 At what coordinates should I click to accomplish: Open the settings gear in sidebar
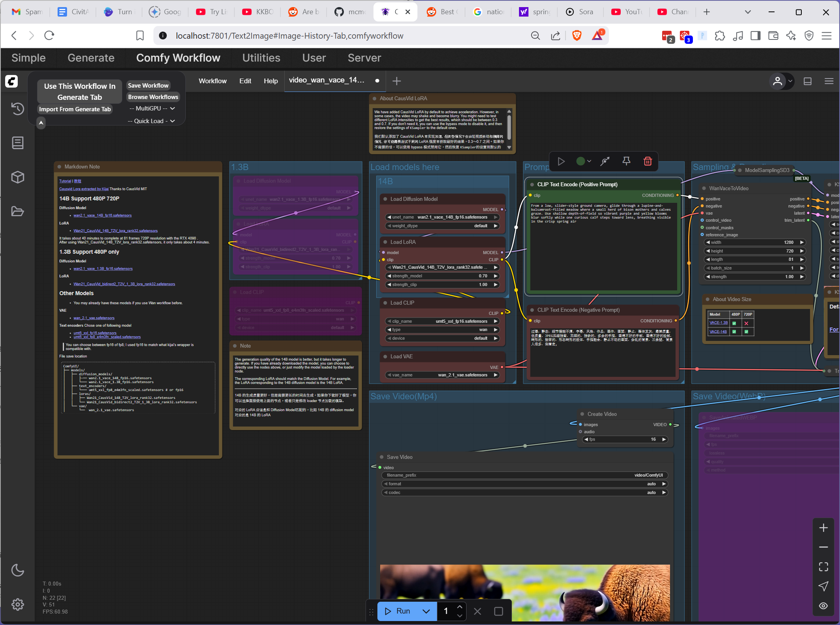(17, 604)
